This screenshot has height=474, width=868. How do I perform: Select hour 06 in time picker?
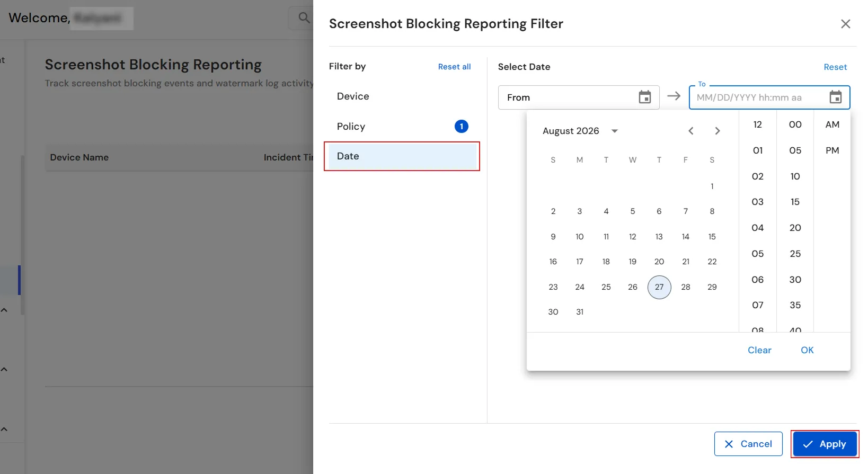click(x=758, y=280)
